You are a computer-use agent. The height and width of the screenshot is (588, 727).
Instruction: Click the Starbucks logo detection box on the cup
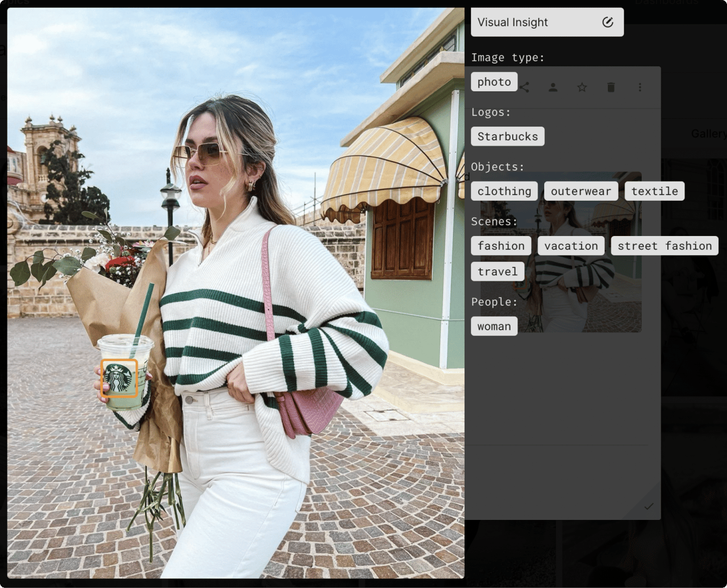[x=119, y=377]
